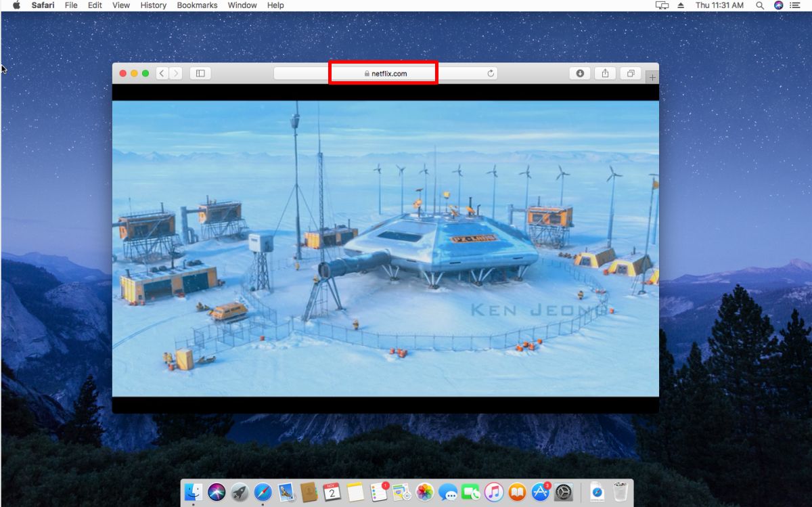Launch Finder from the Dock
812x507 pixels.
coord(194,492)
